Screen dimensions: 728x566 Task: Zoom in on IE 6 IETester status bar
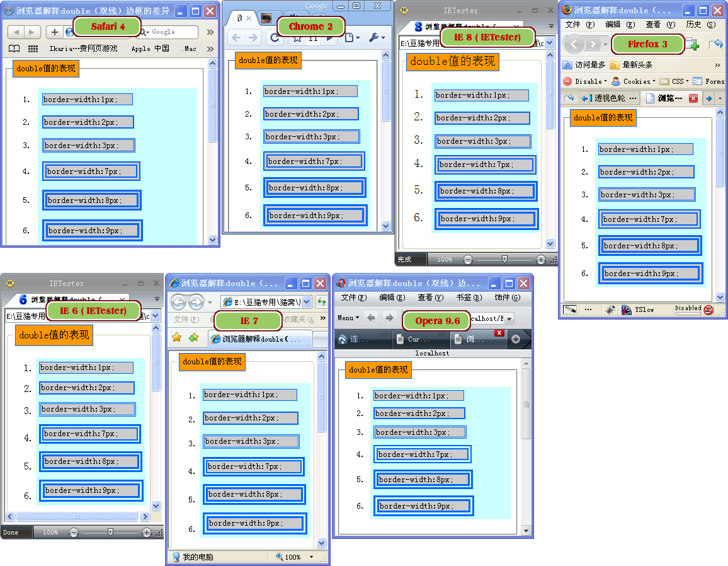(x=146, y=533)
